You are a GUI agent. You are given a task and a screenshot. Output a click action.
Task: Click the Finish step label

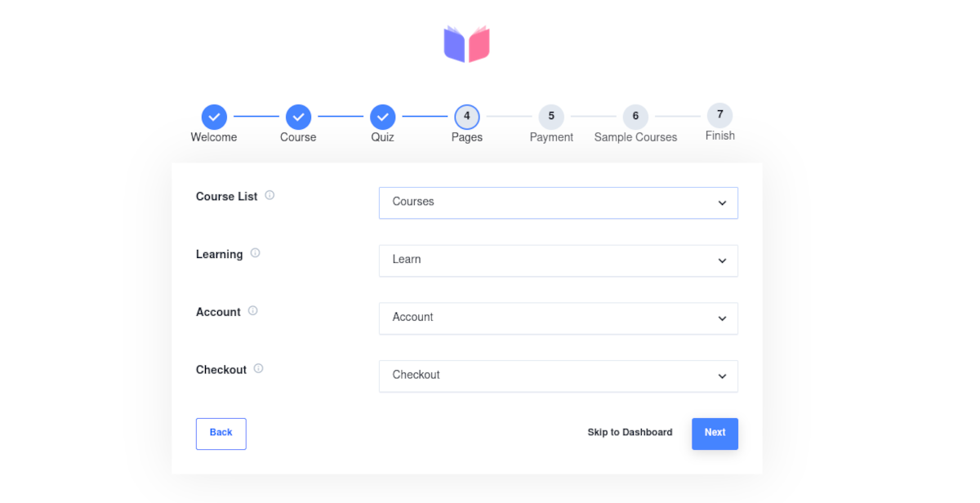[720, 136]
